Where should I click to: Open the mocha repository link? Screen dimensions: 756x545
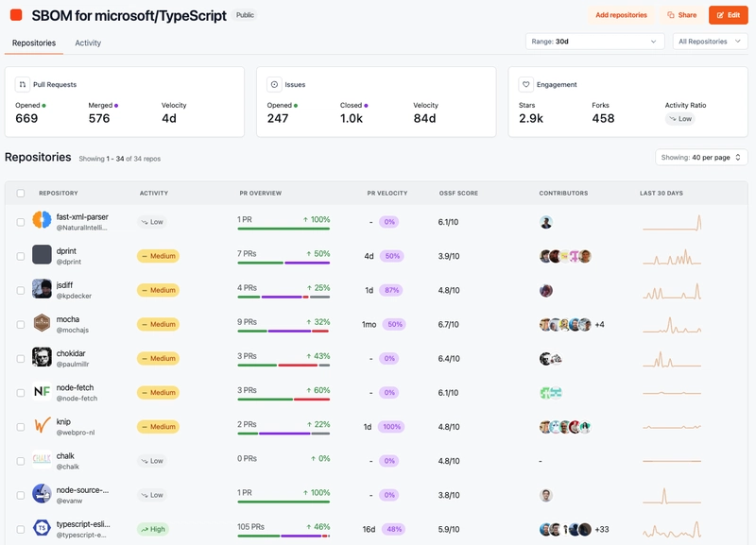tap(67, 319)
